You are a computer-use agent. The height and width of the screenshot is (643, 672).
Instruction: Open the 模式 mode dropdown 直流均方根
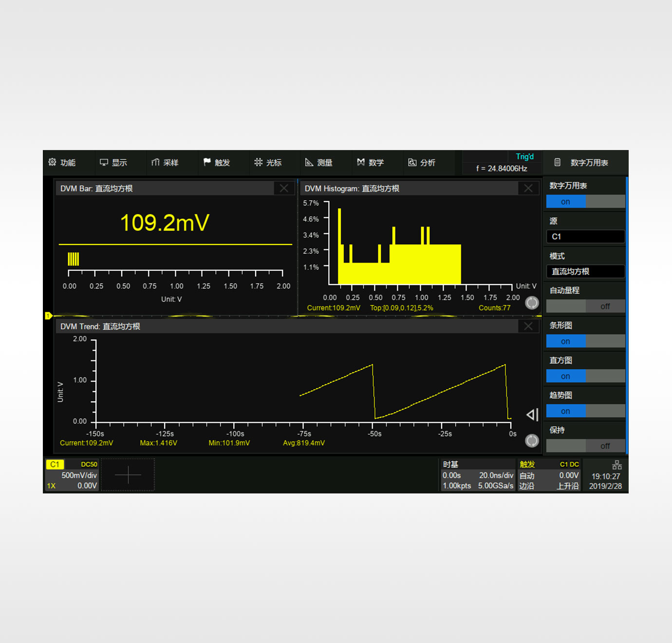pos(585,272)
